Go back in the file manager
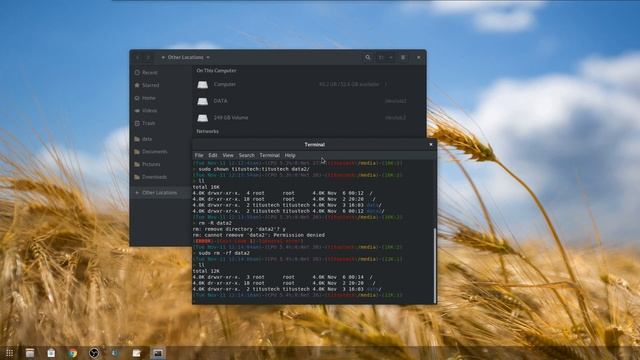Viewport: 640px width, 360px height. (138, 58)
